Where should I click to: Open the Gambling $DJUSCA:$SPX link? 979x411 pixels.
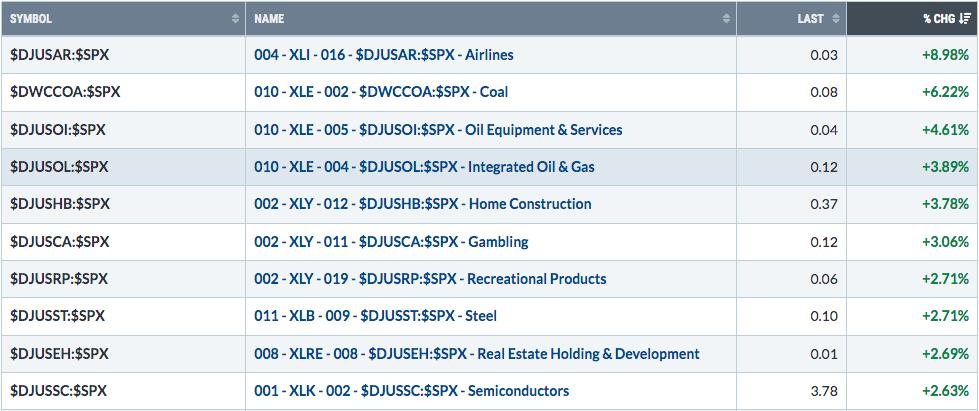(x=391, y=241)
